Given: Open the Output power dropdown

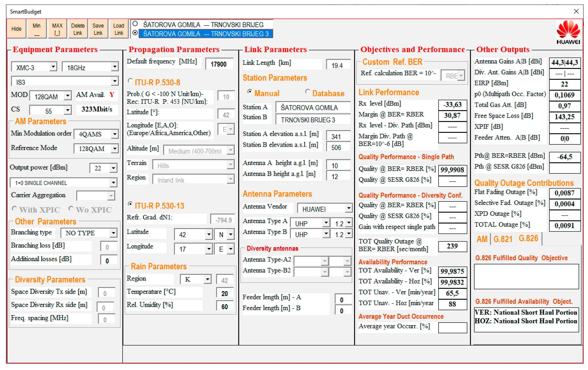Looking at the screenshot, I should click(x=113, y=168).
